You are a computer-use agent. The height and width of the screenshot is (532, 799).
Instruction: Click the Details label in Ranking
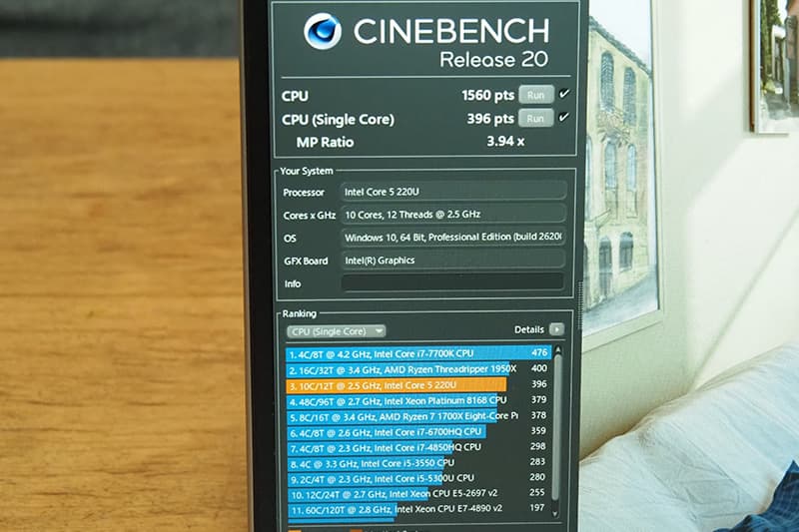529,329
